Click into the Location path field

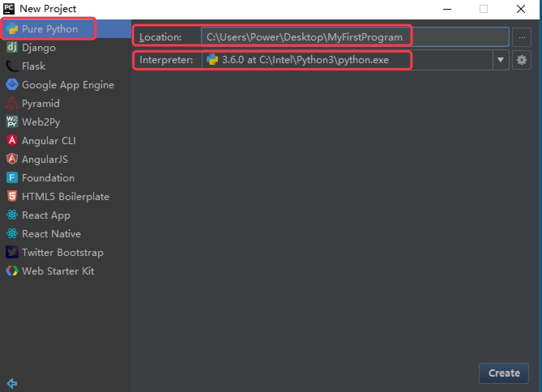(x=354, y=37)
